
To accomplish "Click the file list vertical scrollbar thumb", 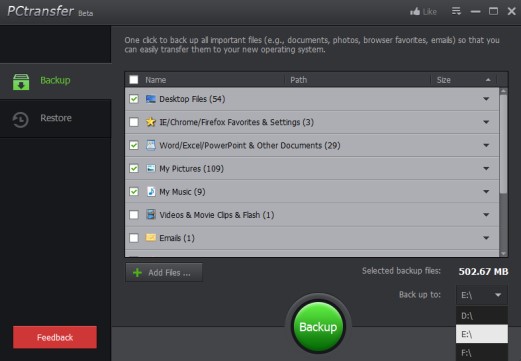I will click(503, 144).
